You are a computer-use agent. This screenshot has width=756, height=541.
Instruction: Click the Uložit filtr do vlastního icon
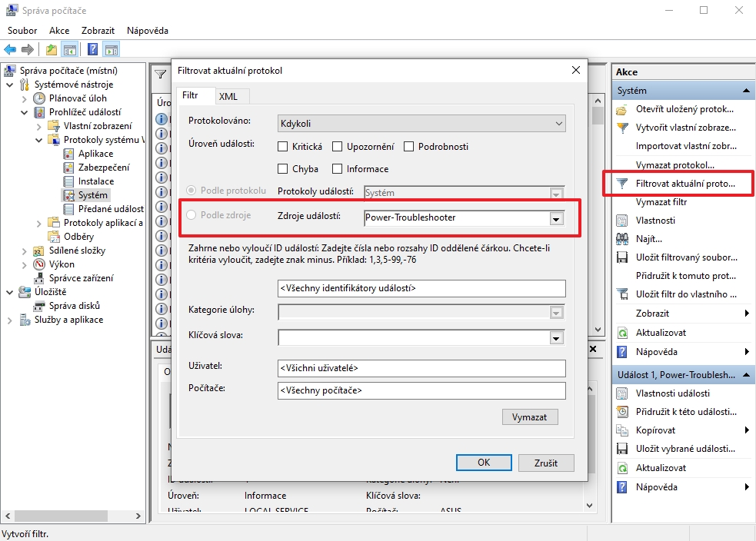pyautogui.click(x=622, y=294)
